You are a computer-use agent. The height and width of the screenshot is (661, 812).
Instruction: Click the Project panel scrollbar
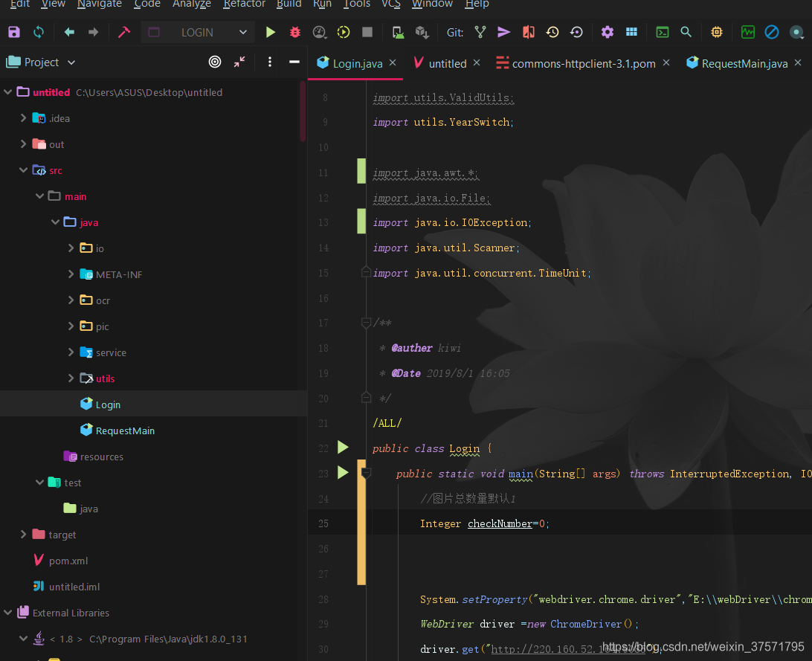pos(303,112)
